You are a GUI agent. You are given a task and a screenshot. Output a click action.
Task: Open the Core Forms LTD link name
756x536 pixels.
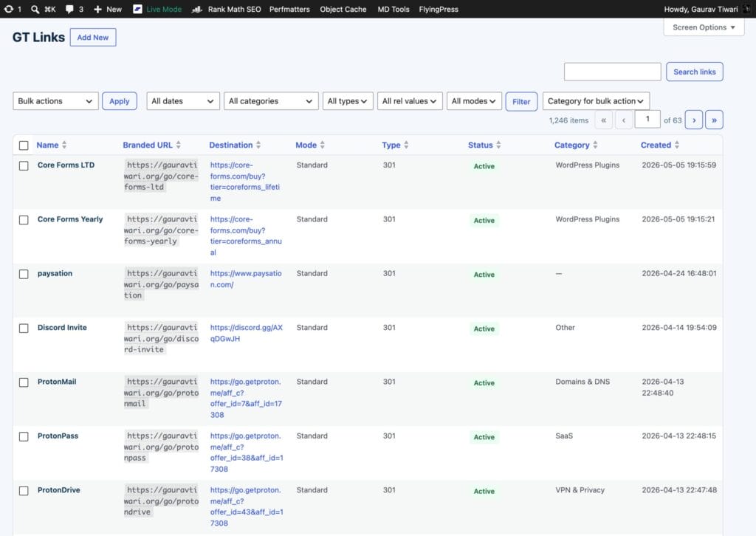tap(66, 165)
